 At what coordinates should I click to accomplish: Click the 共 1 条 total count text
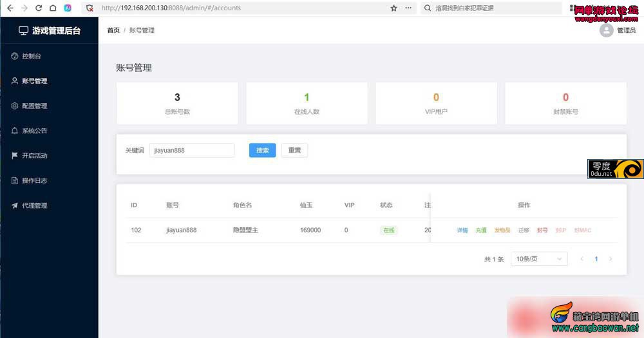tap(494, 259)
